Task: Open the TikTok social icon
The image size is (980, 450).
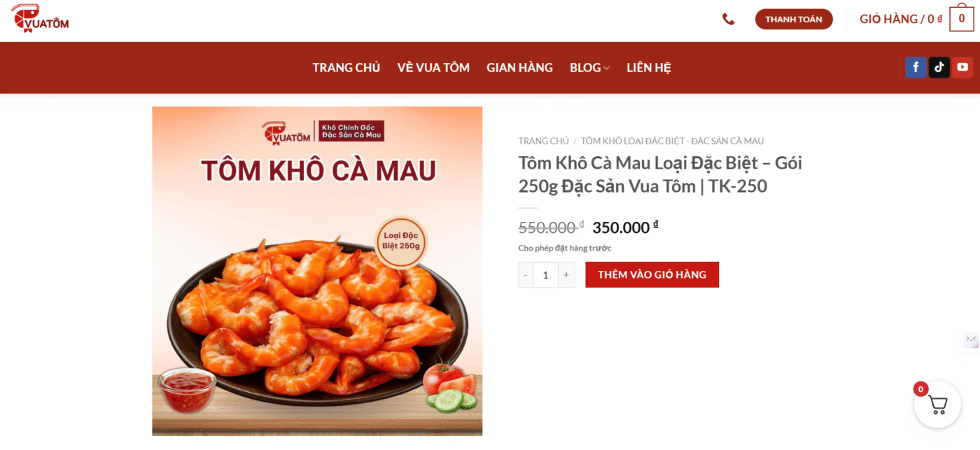Action: [939, 67]
